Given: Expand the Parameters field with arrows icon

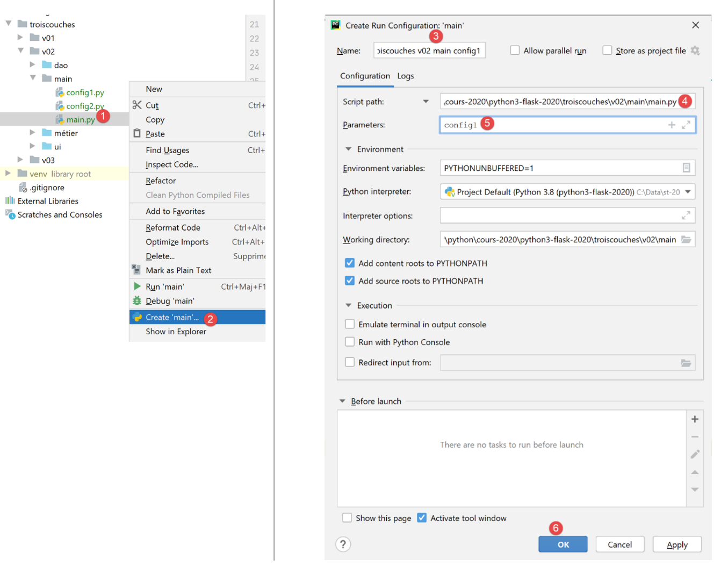Looking at the screenshot, I should (x=686, y=125).
